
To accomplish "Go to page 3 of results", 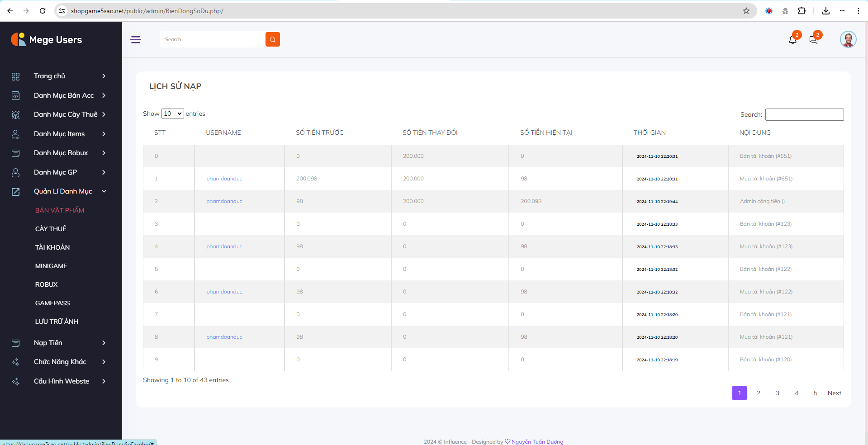I will click(x=778, y=393).
